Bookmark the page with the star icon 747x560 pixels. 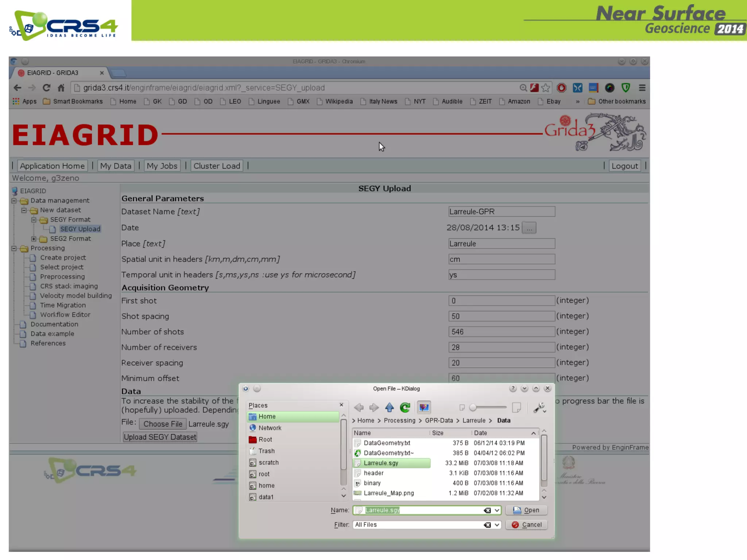pos(546,88)
